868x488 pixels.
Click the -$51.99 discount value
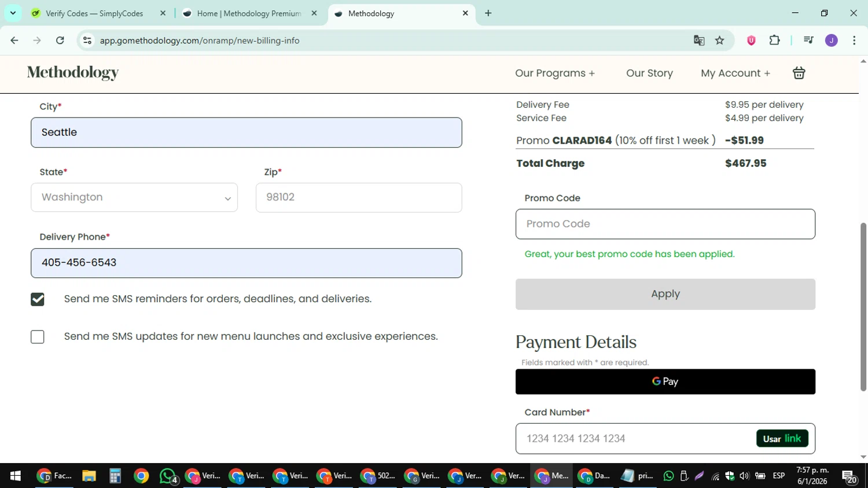click(x=744, y=141)
